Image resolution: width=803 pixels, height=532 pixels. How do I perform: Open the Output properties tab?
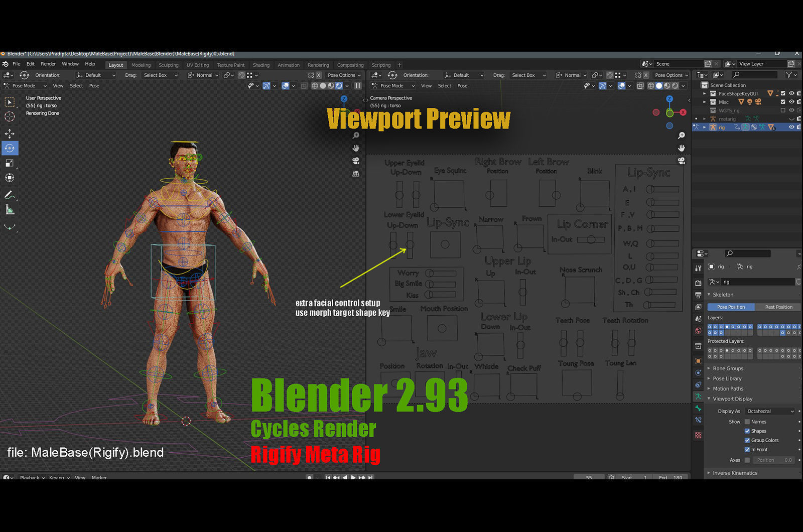click(698, 295)
